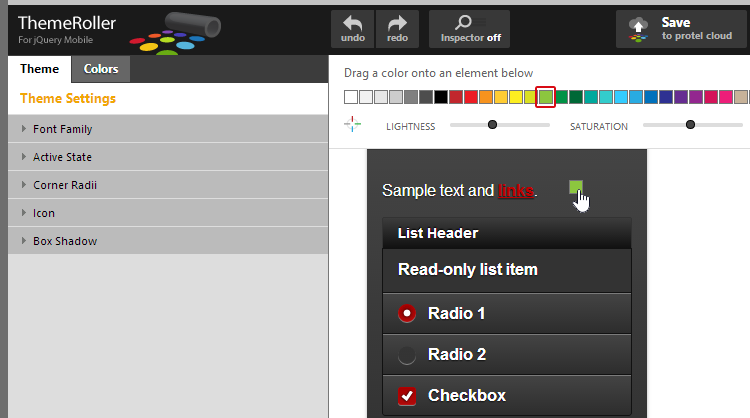This screenshot has height=418, width=750.
Task: Click the Save cloud upload icon
Action: (x=638, y=29)
